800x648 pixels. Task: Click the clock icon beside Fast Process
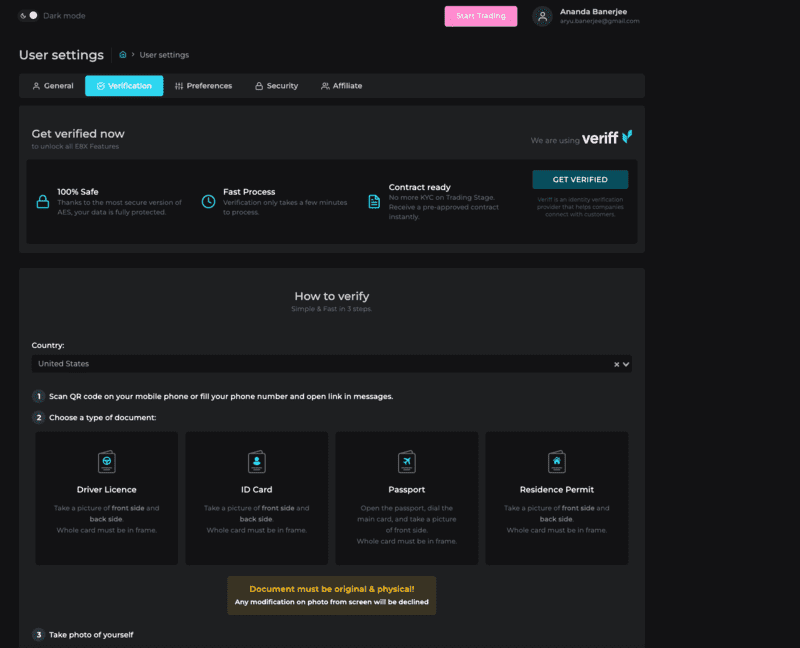click(x=208, y=202)
